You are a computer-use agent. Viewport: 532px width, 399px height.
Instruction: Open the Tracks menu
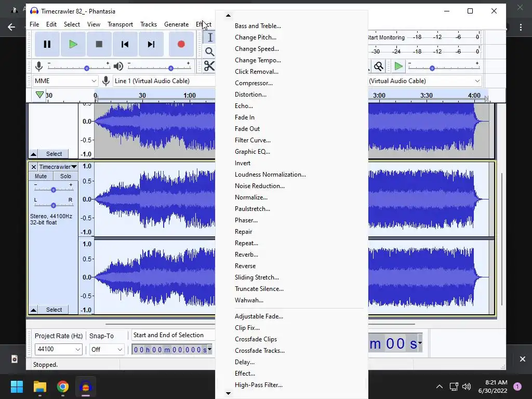pyautogui.click(x=149, y=24)
